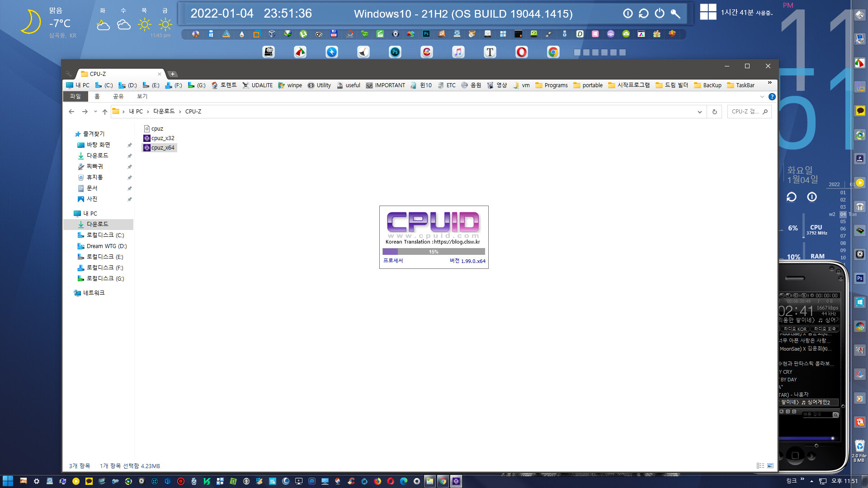Open Photoshop icon in right sidebar
Screen dimensions: 868x488
click(x=860, y=278)
